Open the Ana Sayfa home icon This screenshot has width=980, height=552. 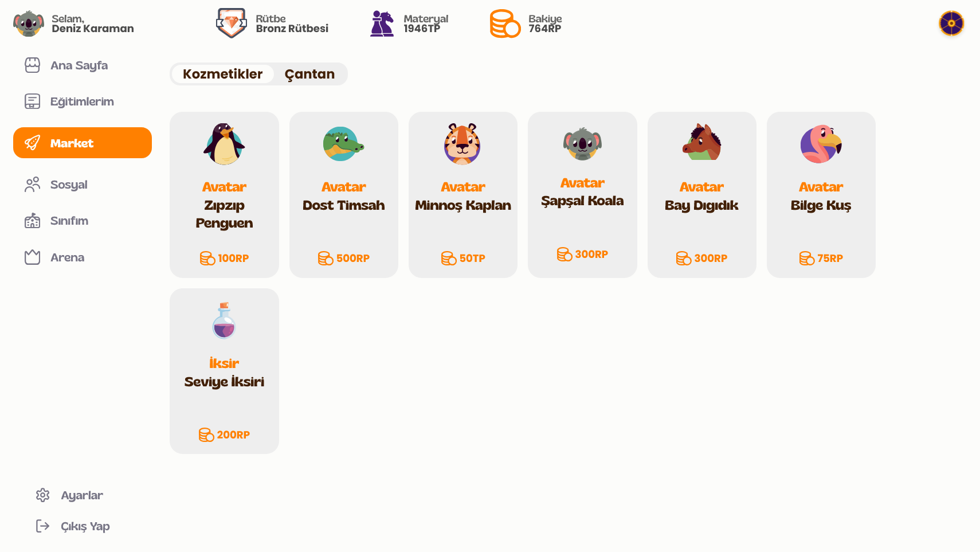[32, 65]
